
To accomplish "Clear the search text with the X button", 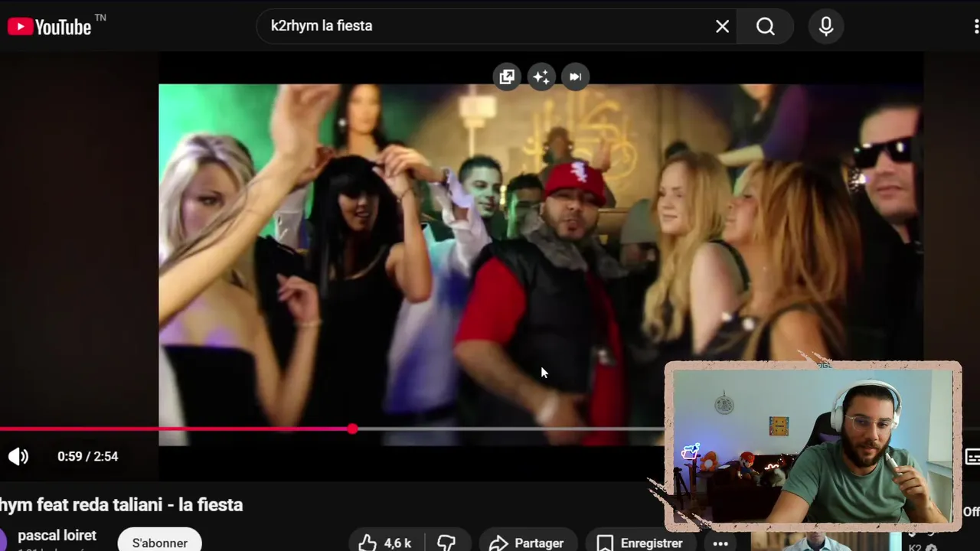I will pos(722,27).
